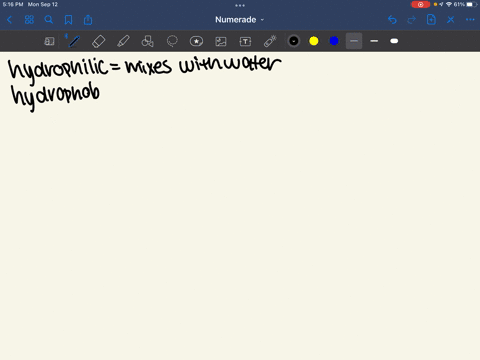
Task: Choose the yellow pen color
Action: pos(314,41)
